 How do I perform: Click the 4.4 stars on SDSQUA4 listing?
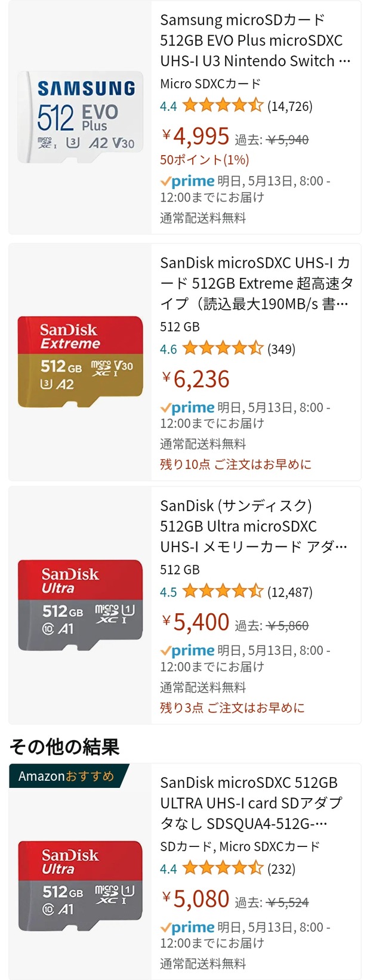point(223,868)
